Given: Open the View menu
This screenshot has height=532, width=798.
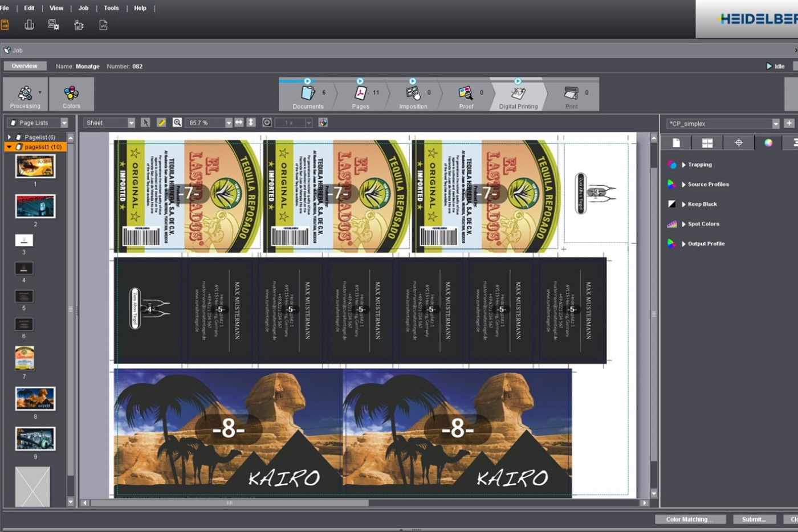Looking at the screenshot, I should [x=56, y=8].
